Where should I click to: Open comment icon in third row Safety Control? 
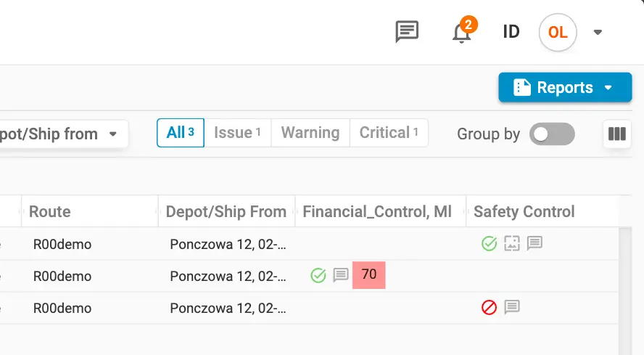tap(512, 307)
